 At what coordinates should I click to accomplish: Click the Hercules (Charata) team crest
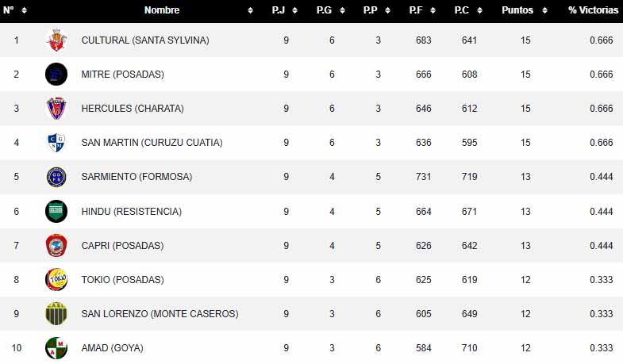tap(56, 109)
